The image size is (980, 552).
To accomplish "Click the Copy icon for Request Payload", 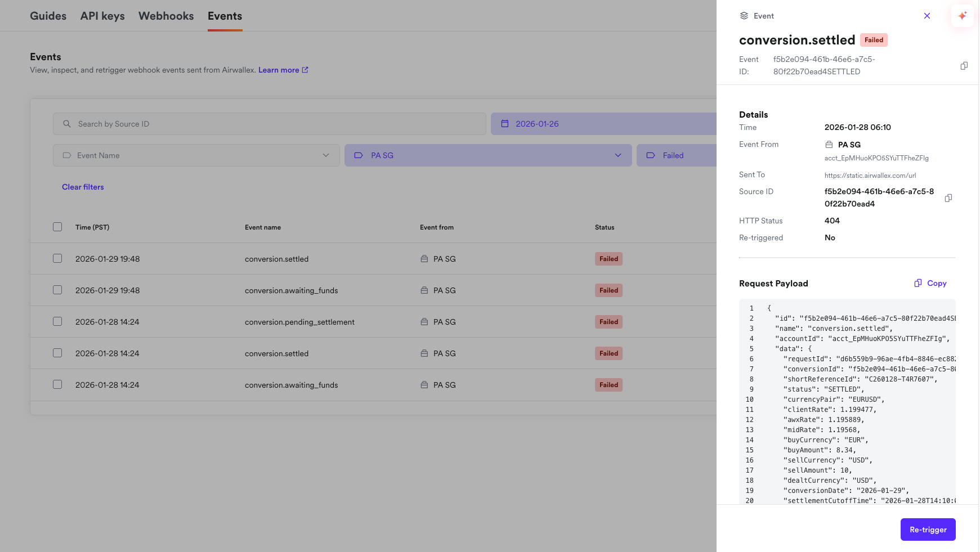I will pos(918,283).
